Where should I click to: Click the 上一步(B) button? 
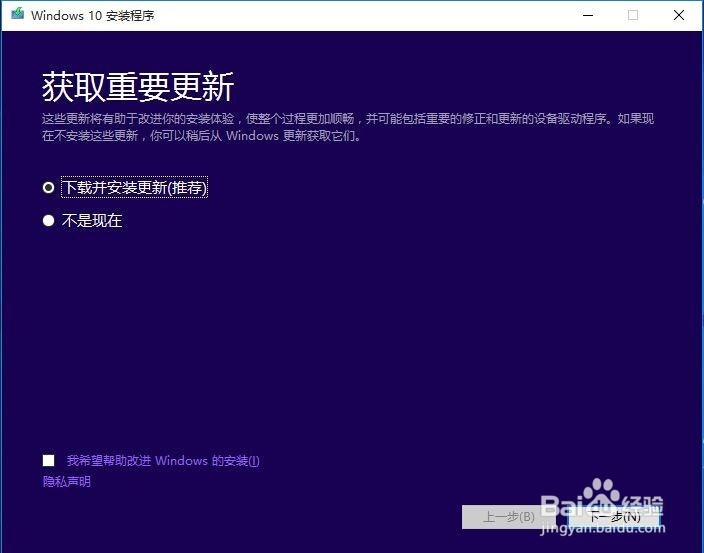(508, 517)
